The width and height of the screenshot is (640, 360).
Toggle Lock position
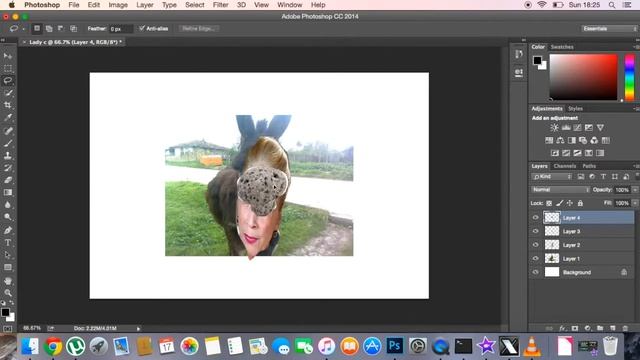pyautogui.click(x=570, y=203)
